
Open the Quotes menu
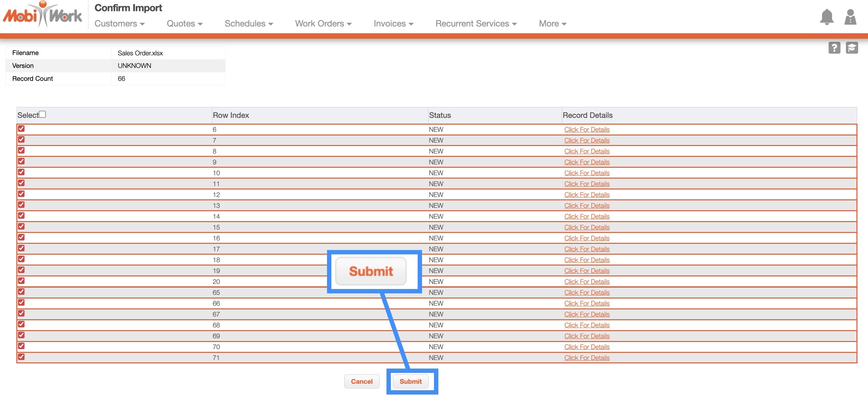click(x=185, y=24)
